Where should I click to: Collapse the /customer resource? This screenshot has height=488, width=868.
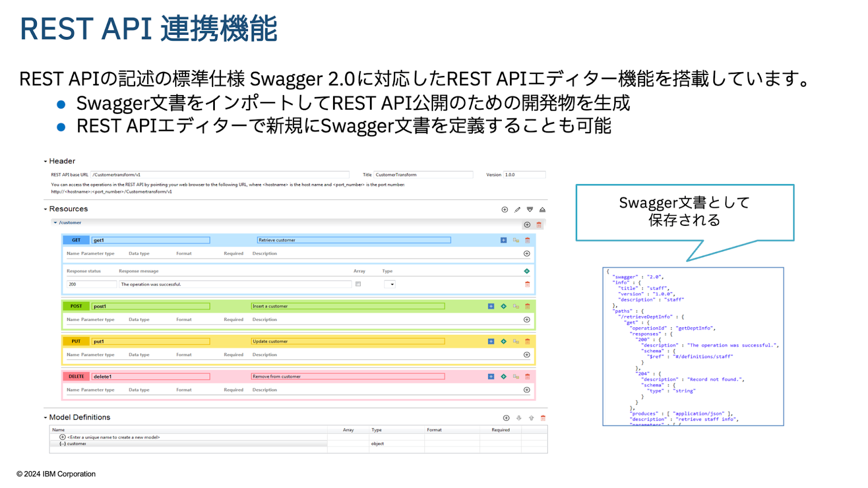point(55,223)
